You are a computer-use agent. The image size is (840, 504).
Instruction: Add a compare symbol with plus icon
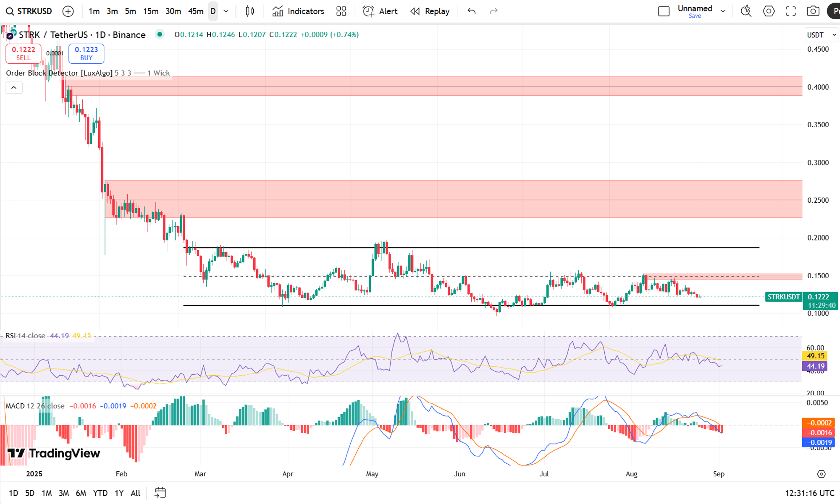[68, 11]
